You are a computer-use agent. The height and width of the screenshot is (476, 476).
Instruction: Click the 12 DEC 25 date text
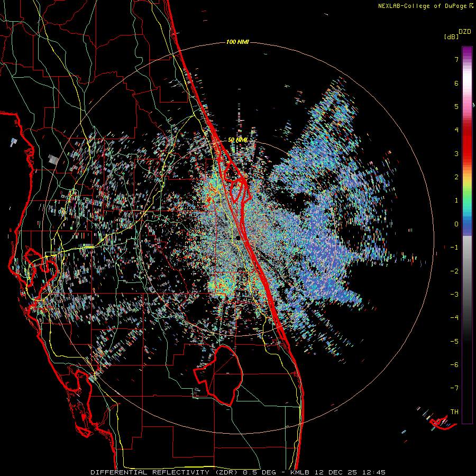click(336, 472)
